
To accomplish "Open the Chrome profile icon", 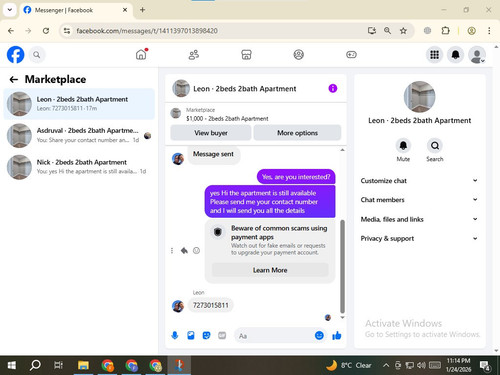I will (471, 31).
